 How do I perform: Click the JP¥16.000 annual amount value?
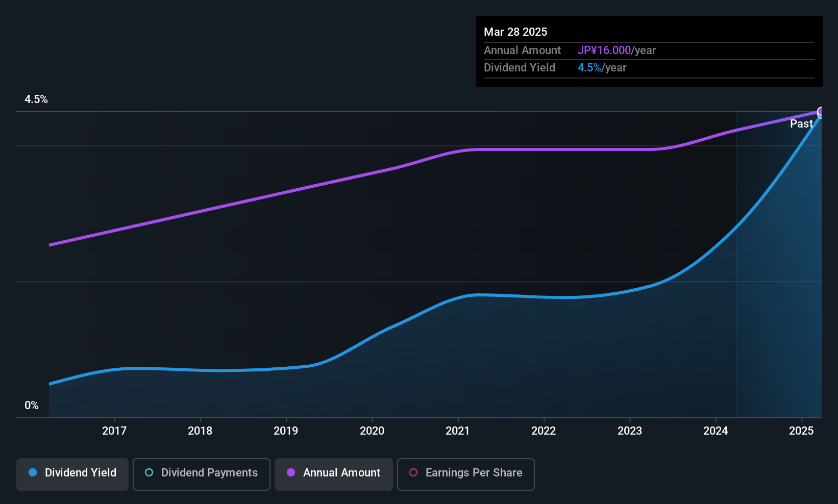coord(604,51)
